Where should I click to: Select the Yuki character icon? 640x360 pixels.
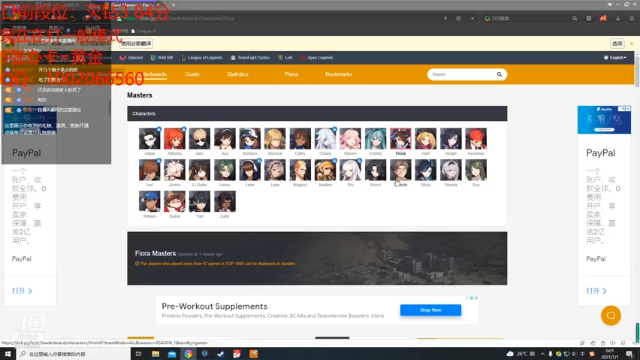(200, 201)
